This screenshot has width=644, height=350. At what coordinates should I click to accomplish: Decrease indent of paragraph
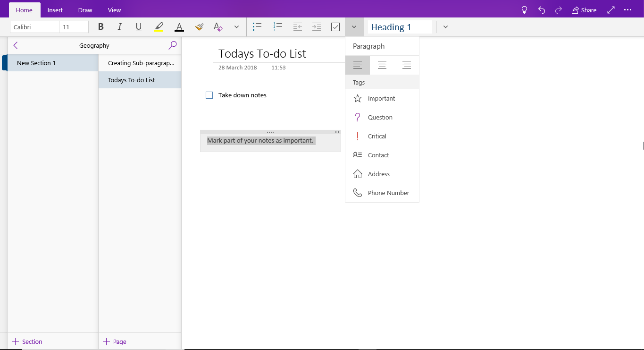pos(297,27)
